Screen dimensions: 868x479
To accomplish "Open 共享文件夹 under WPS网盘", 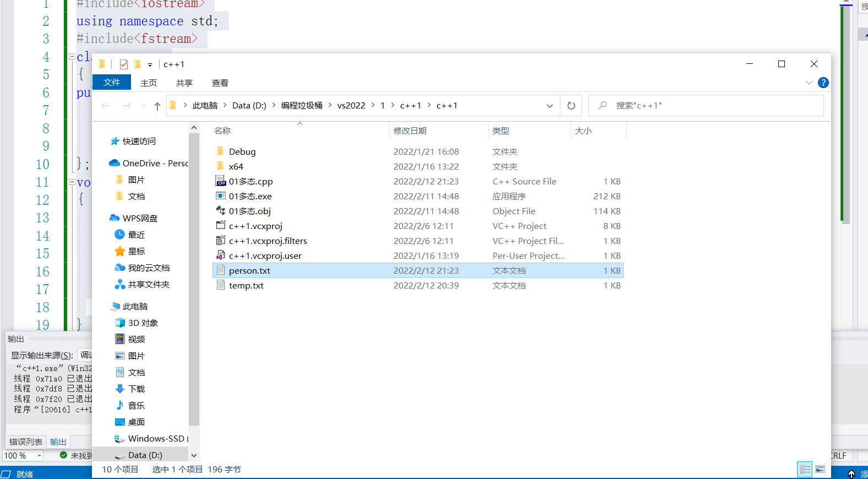I will tap(149, 284).
